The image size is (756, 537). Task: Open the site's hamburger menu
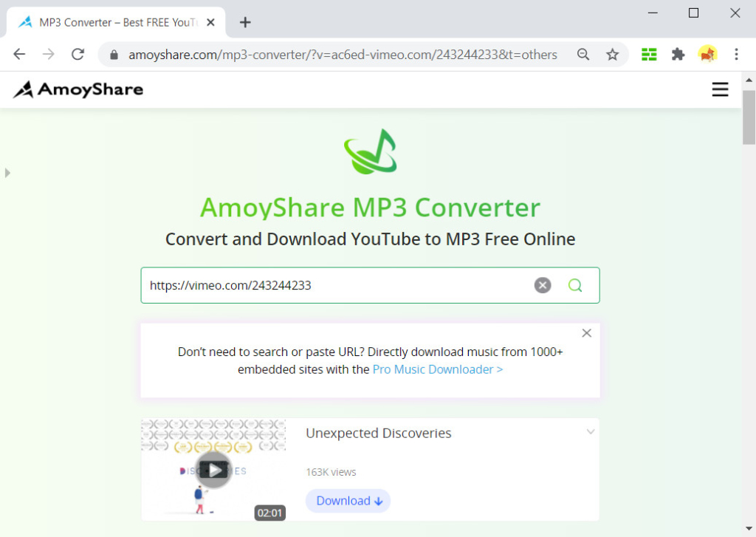coord(720,89)
